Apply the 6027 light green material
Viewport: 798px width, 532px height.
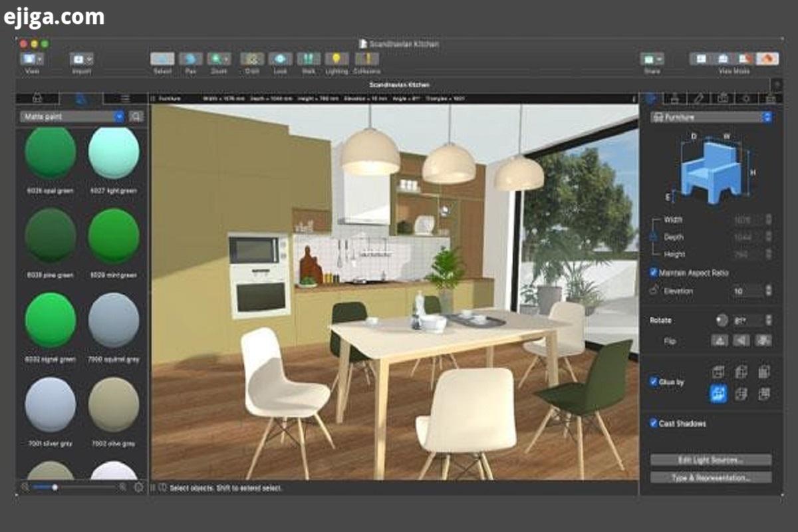[114, 152]
